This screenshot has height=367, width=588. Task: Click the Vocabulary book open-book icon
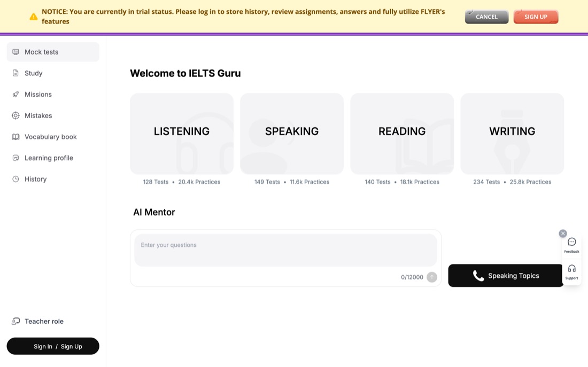[16, 137]
